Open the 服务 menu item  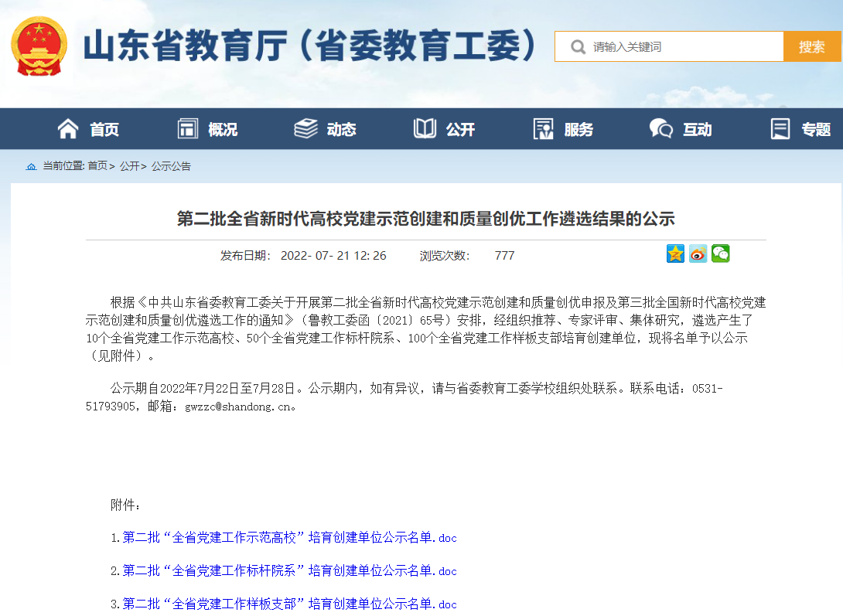[x=578, y=129]
